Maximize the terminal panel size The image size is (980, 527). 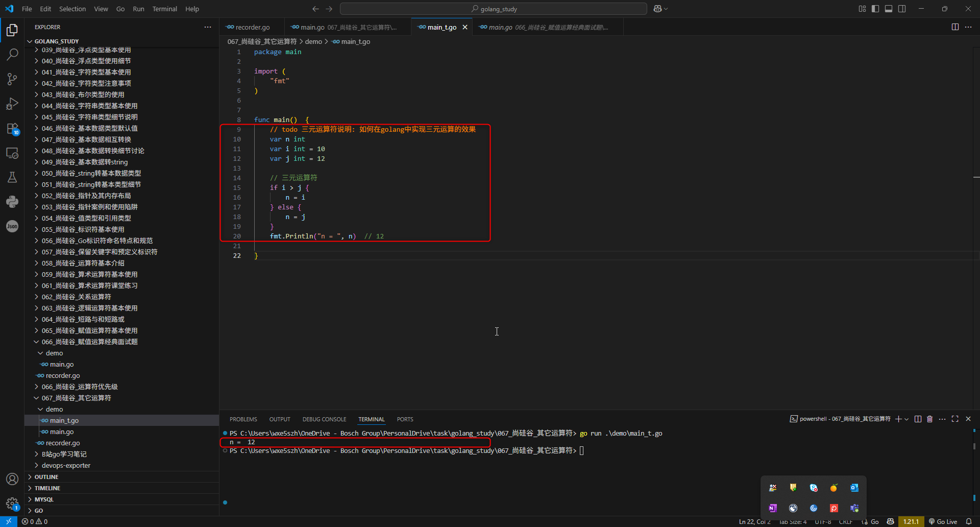click(955, 419)
